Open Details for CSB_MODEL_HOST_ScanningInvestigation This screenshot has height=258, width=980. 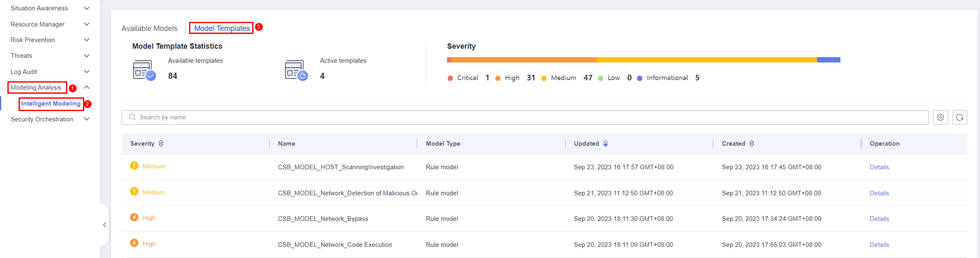[879, 167]
